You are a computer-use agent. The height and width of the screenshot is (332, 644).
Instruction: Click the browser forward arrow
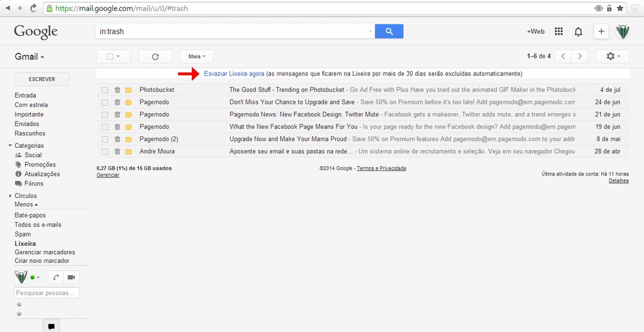(21, 8)
